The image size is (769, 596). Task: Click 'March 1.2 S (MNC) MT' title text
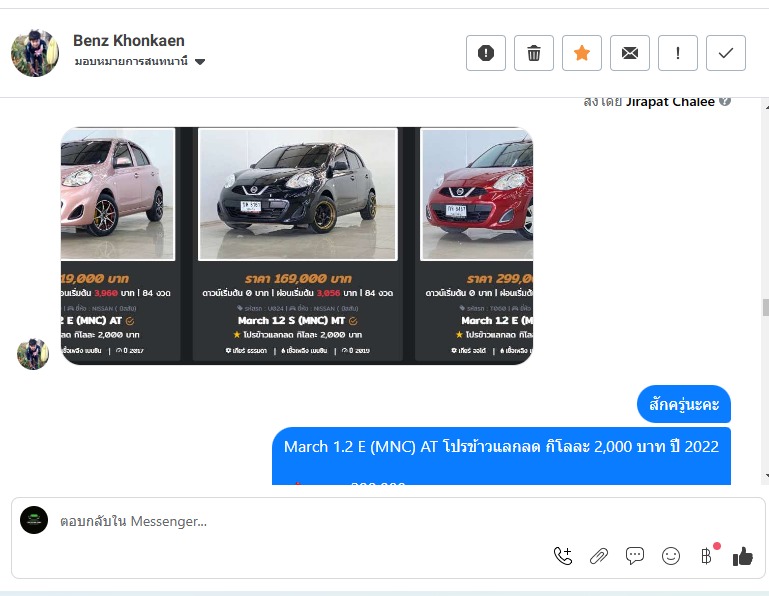(291, 320)
